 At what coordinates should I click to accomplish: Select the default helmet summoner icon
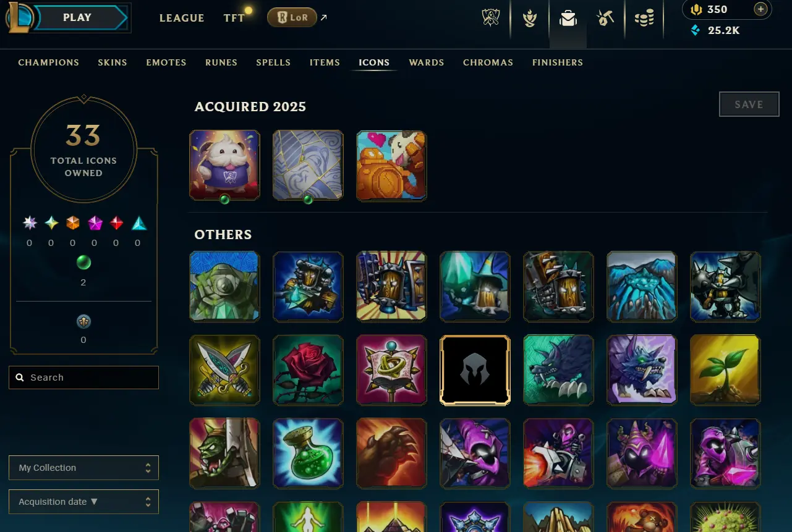point(475,370)
